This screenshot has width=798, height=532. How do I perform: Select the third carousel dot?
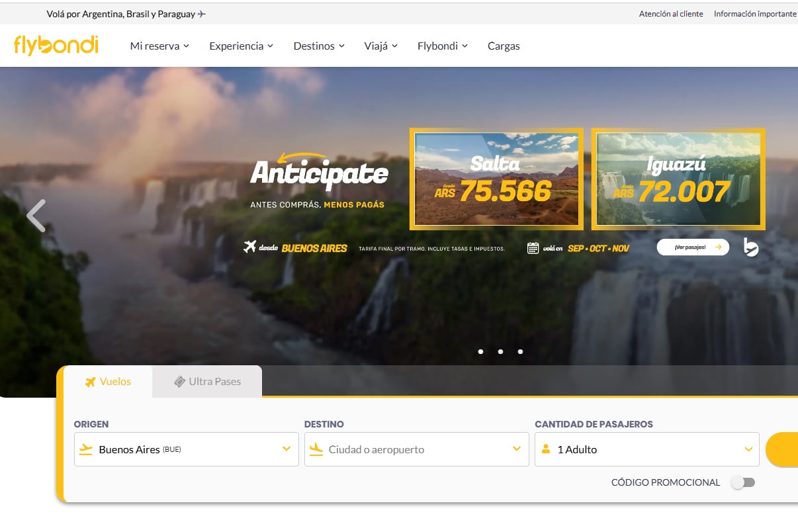coord(520,351)
